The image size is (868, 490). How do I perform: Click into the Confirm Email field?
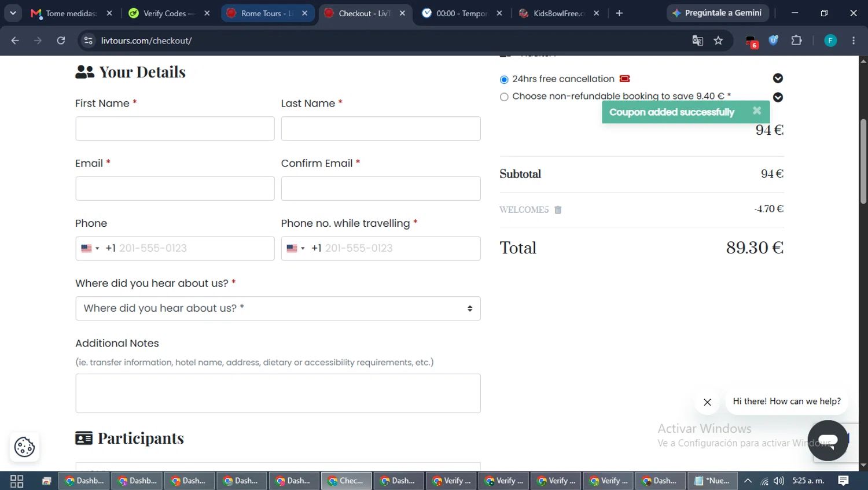pos(381,189)
